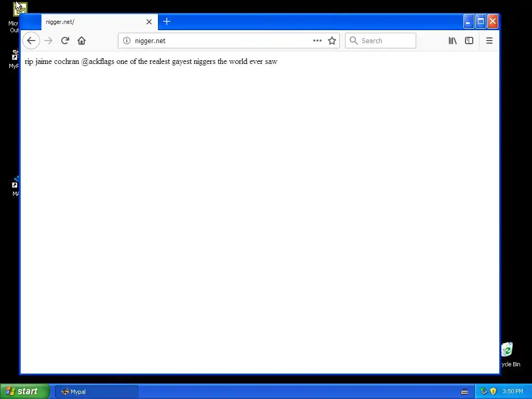Reload the current page

(x=65, y=41)
